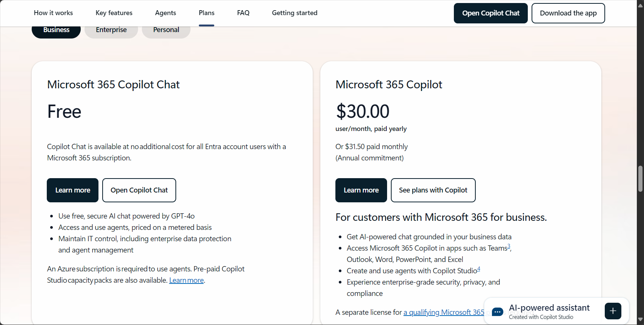Click footnote 3 next to Teams
644x325 pixels.
tap(509, 246)
